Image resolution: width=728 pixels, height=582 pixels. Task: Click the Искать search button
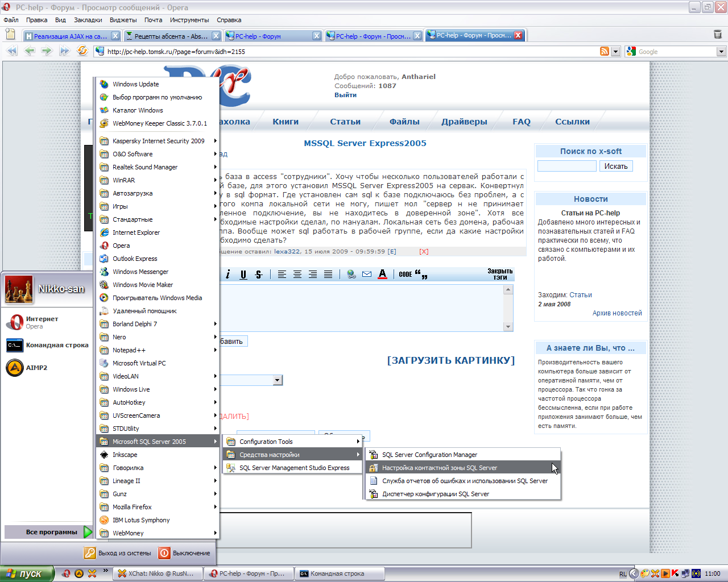pos(616,166)
